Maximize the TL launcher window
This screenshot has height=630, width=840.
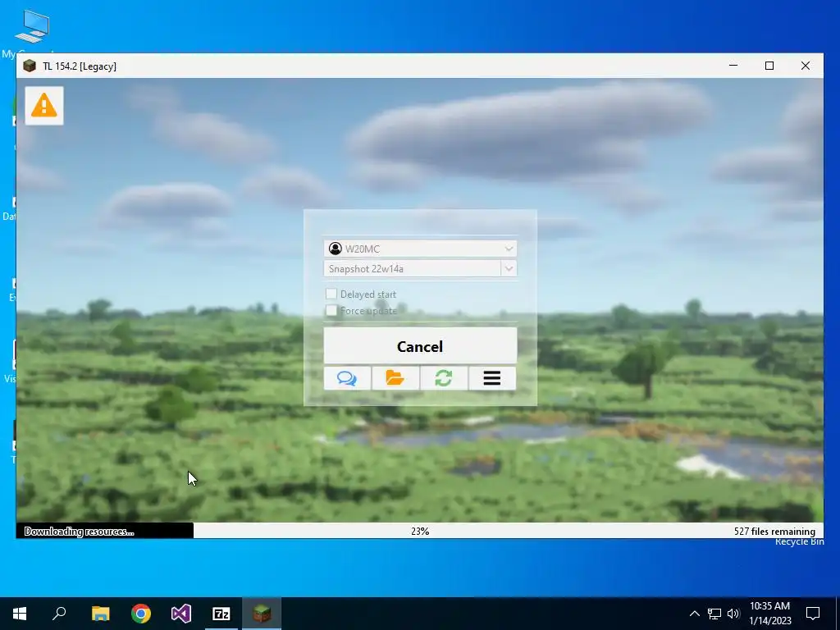[x=769, y=66]
